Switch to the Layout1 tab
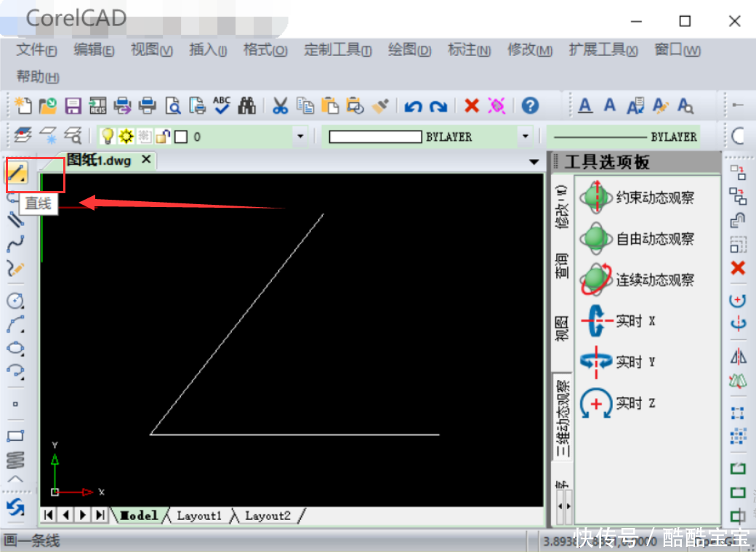 pos(199,516)
